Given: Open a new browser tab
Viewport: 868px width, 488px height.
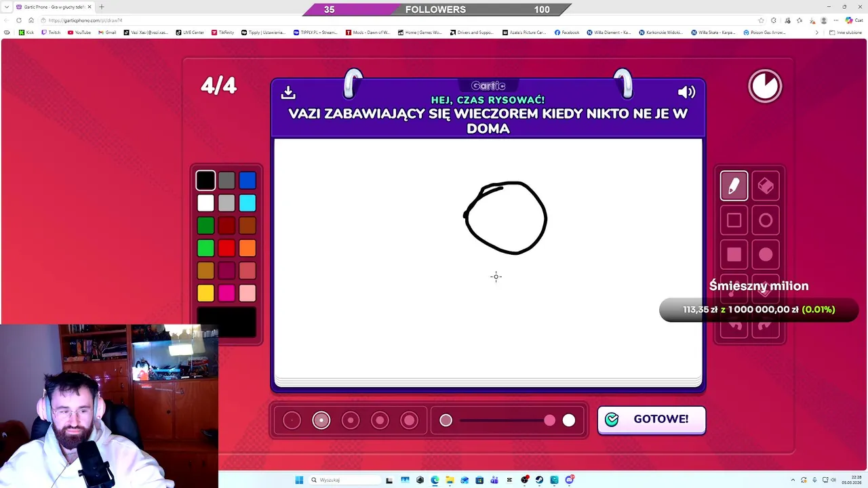Looking at the screenshot, I should click(102, 7).
